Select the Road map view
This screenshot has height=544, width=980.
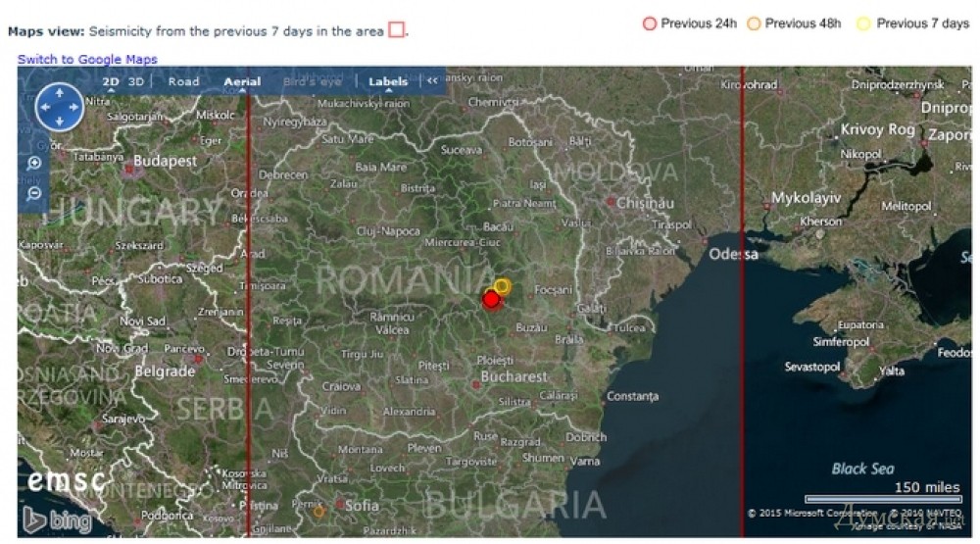pos(183,82)
